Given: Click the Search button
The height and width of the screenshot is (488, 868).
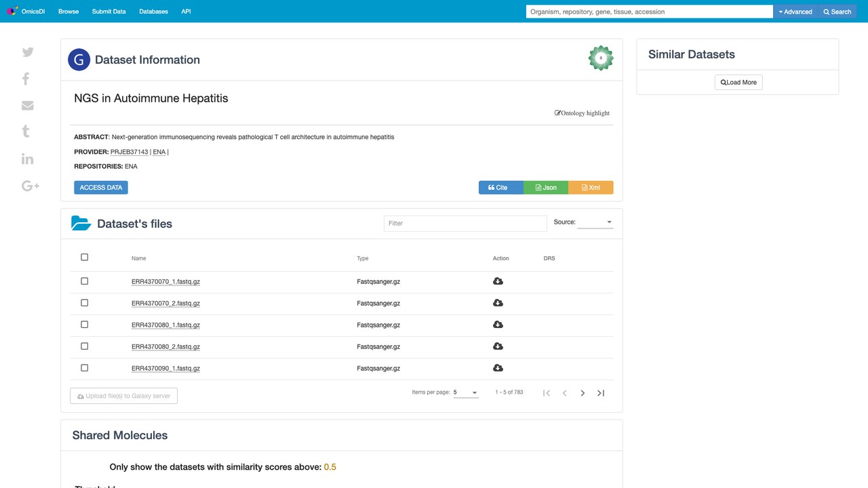Looking at the screenshot, I should [837, 12].
